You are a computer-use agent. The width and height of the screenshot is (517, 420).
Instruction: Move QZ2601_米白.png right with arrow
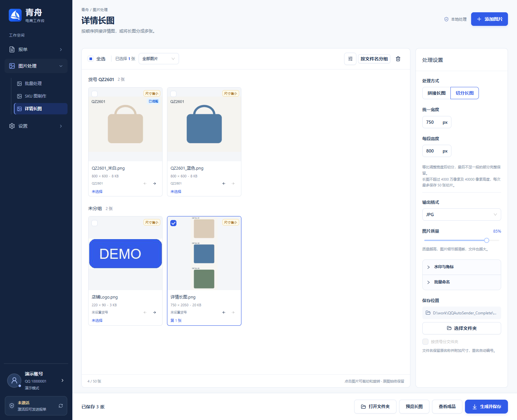pyautogui.click(x=154, y=184)
